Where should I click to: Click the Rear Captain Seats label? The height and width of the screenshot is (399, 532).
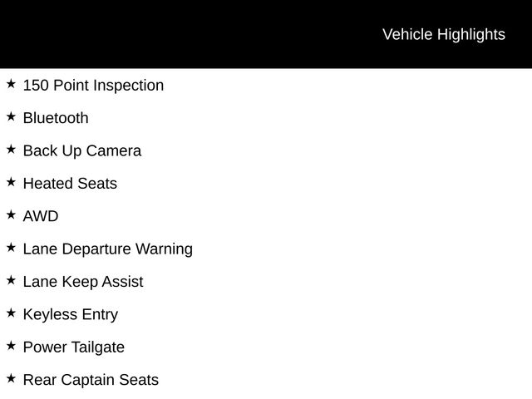pyautogui.click(x=91, y=380)
